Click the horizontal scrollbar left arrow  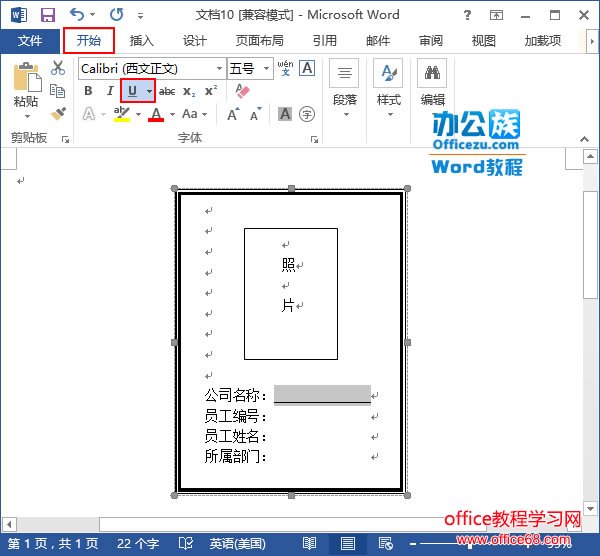point(8,524)
